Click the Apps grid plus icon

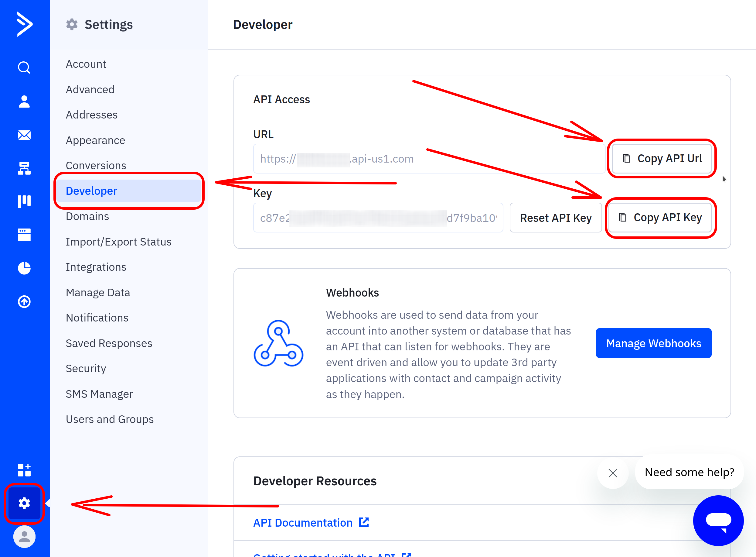[x=24, y=470]
